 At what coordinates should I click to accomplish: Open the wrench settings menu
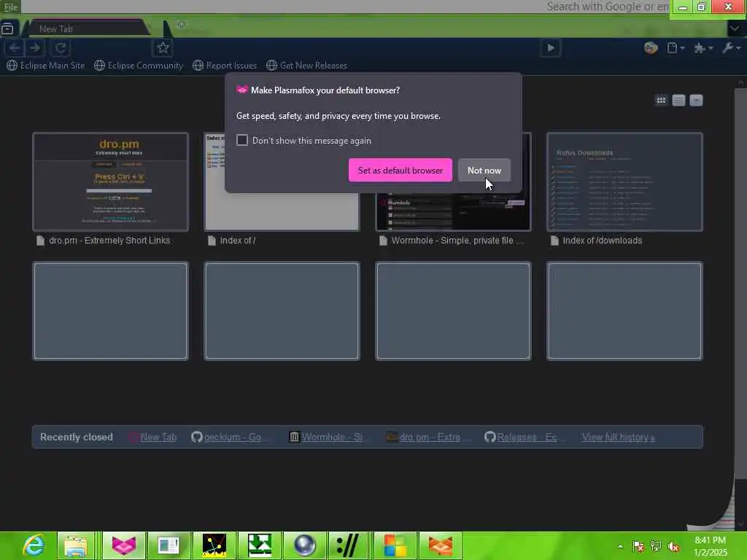coord(731,47)
